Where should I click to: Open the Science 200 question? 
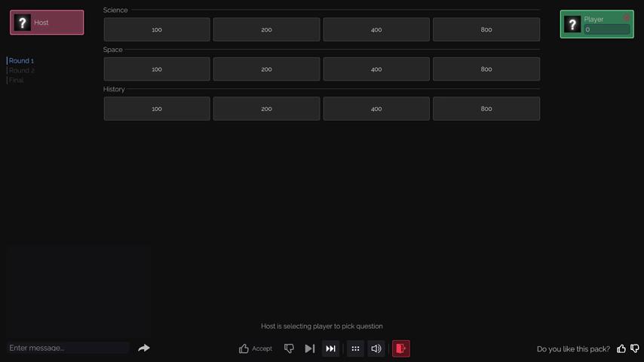266,29
